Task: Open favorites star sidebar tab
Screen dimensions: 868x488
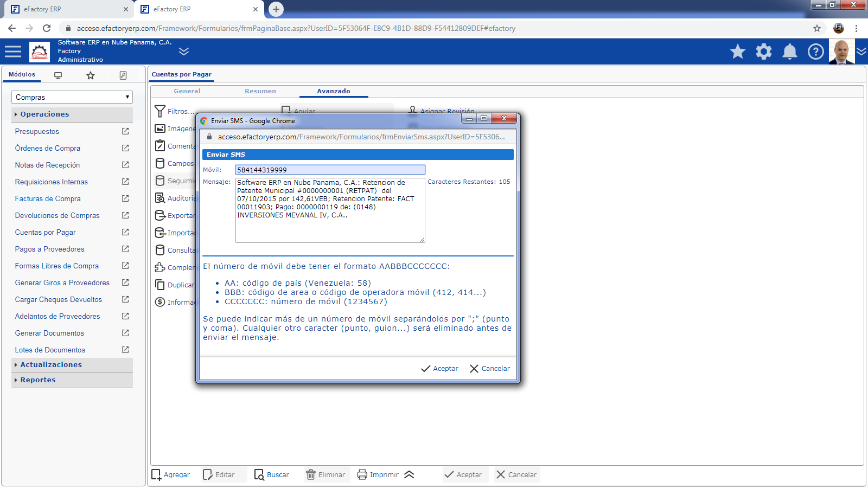Action: [91, 75]
